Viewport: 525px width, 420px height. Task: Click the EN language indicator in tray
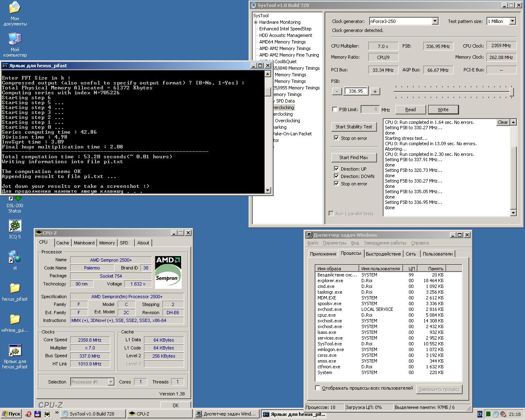click(x=480, y=414)
